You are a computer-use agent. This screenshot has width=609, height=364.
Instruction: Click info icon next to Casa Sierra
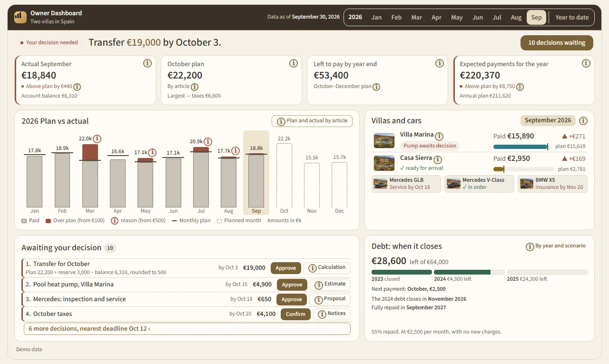pos(438,159)
